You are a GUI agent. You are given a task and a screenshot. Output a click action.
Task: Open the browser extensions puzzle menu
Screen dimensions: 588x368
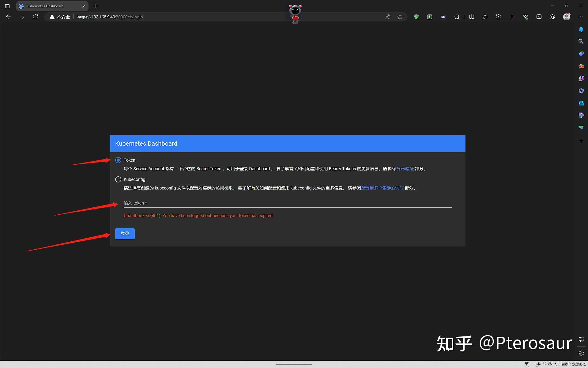click(457, 17)
